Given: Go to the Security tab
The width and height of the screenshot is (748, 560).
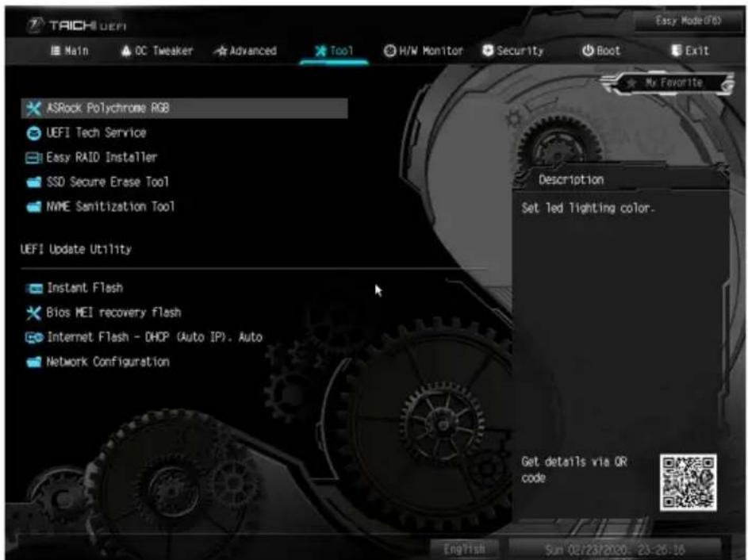Looking at the screenshot, I should (513, 51).
